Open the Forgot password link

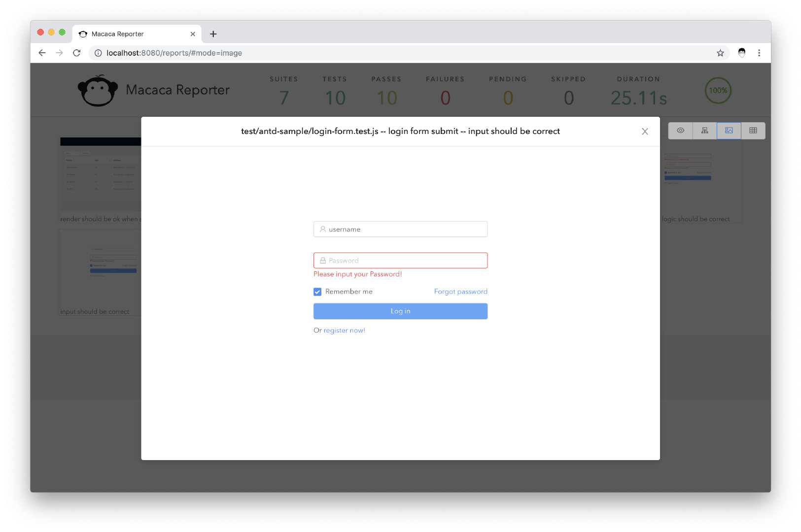click(460, 292)
